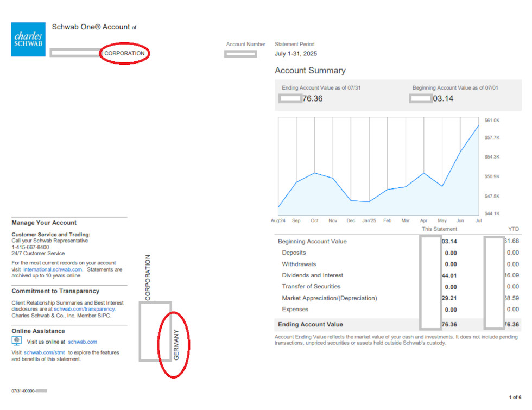Open the schwab.com/stmt link

[x=44, y=352]
